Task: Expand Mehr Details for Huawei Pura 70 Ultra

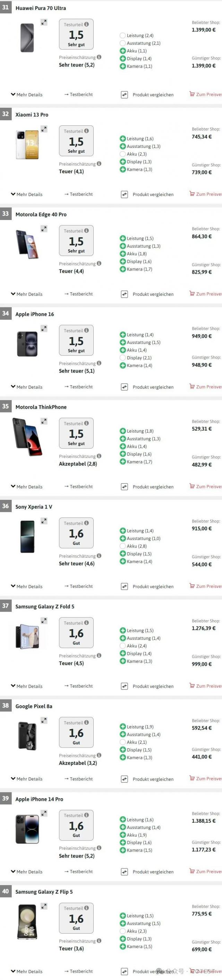Action: pos(27,95)
